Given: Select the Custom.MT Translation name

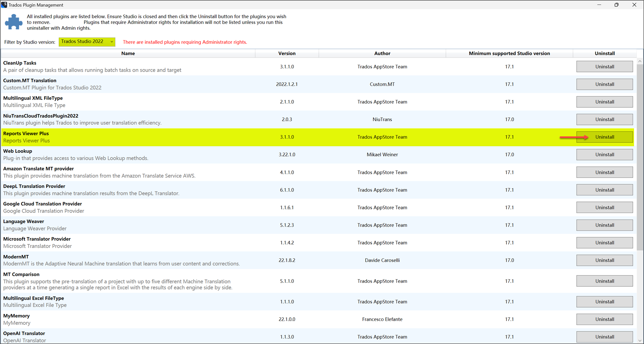Looking at the screenshot, I should 30,81.
